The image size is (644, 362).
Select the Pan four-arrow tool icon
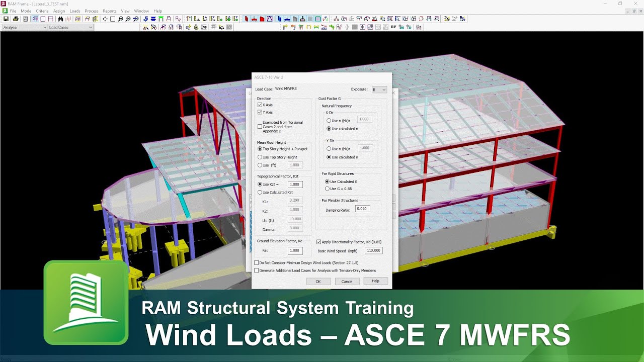(x=105, y=19)
